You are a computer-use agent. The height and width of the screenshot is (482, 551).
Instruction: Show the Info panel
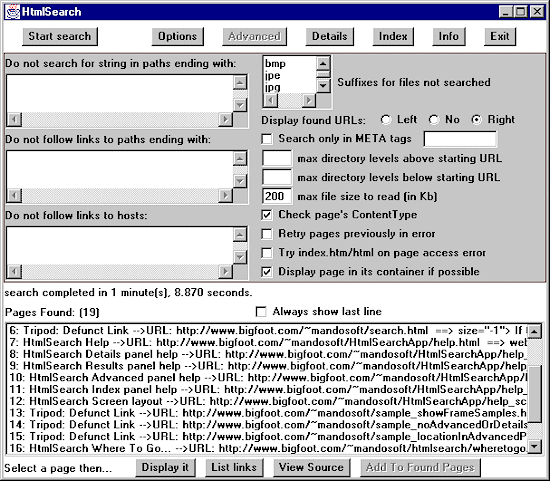pos(449,37)
